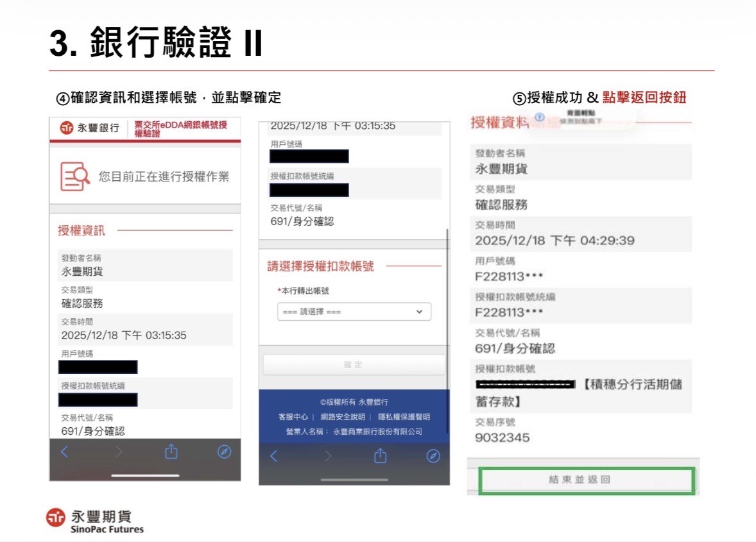This screenshot has height=542, width=756.
Task: Tap the forward arrow on the first screenshot
Action: tap(118, 452)
